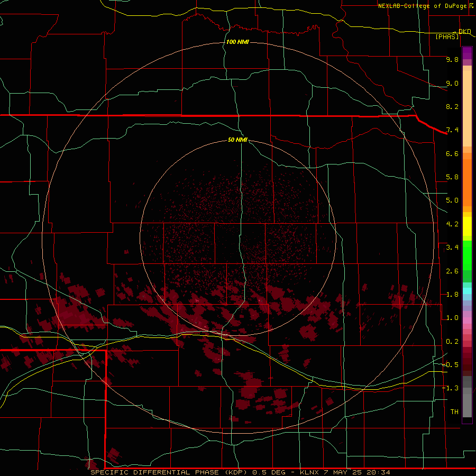
Task: Click the -0.5 value on color scale
Action: pyautogui.click(x=450, y=365)
